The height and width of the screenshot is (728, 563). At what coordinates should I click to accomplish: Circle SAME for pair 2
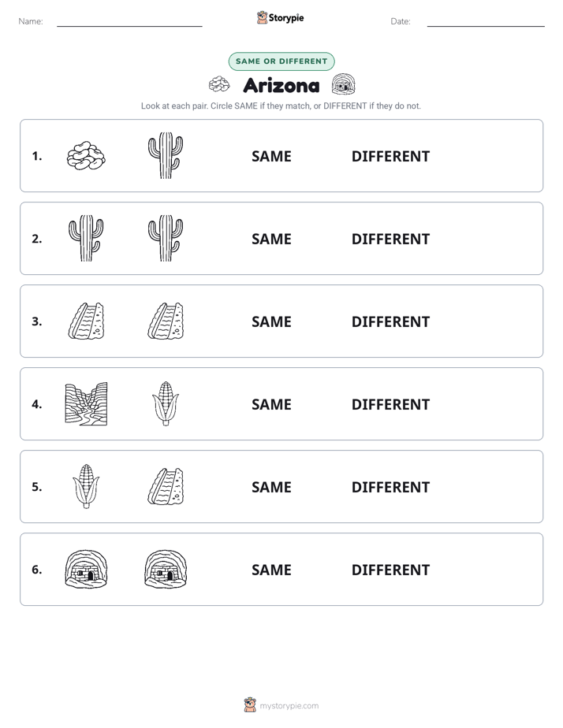click(x=271, y=239)
